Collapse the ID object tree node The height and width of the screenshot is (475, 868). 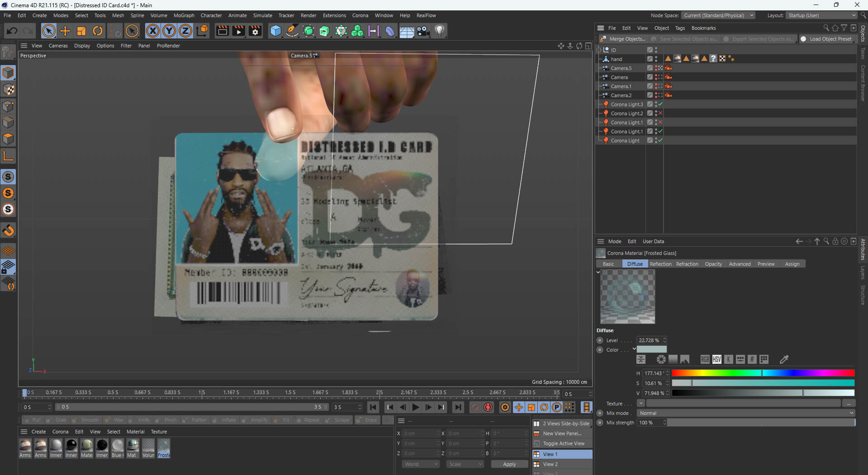(x=599, y=50)
